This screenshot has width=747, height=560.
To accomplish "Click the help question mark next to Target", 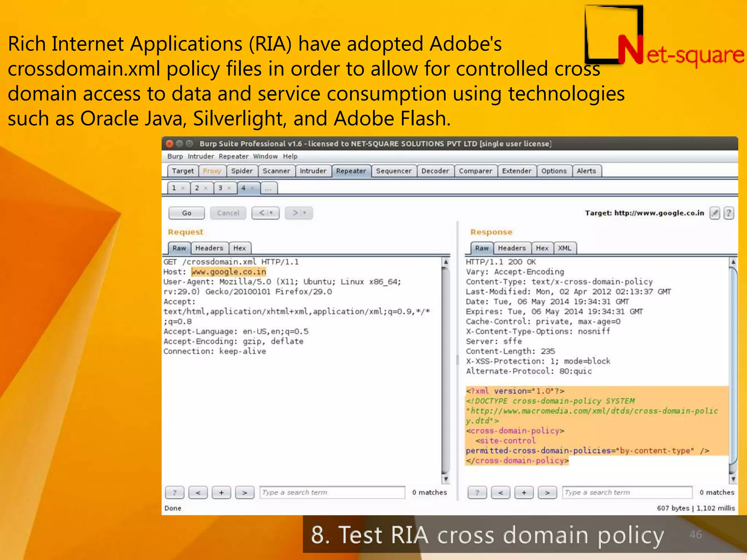I will pyautogui.click(x=728, y=213).
